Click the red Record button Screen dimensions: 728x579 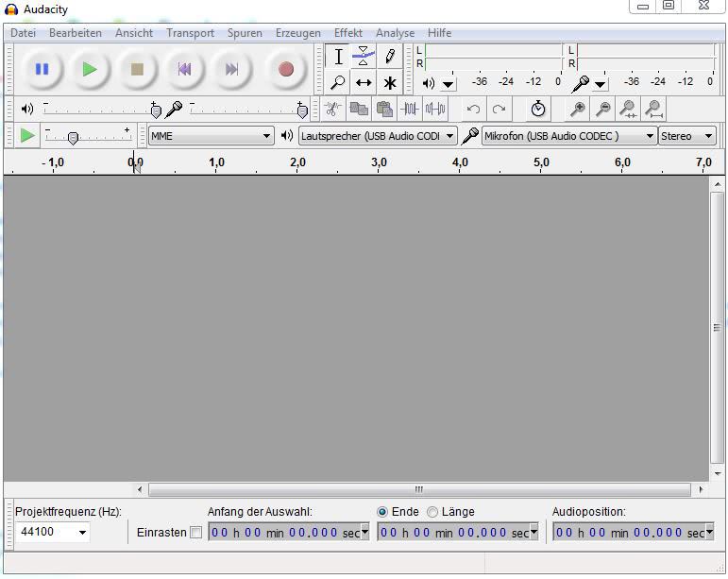[285, 69]
